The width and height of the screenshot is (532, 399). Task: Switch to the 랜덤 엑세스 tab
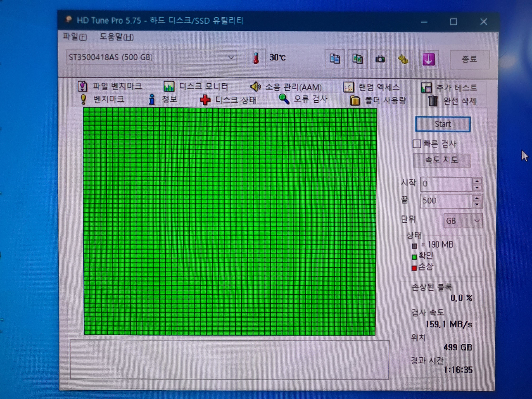pyautogui.click(x=372, y=87)
